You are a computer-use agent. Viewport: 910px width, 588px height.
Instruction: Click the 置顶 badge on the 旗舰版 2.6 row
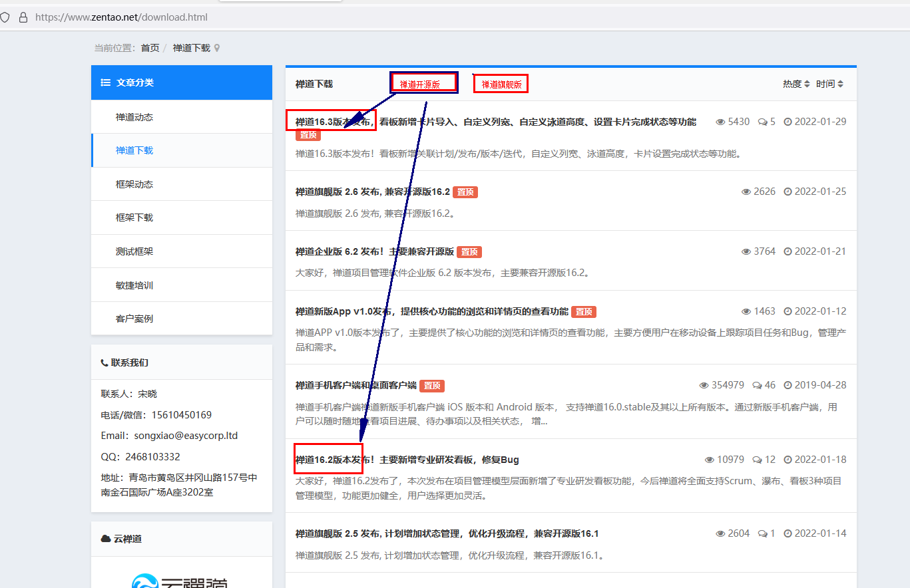point(465,192)
